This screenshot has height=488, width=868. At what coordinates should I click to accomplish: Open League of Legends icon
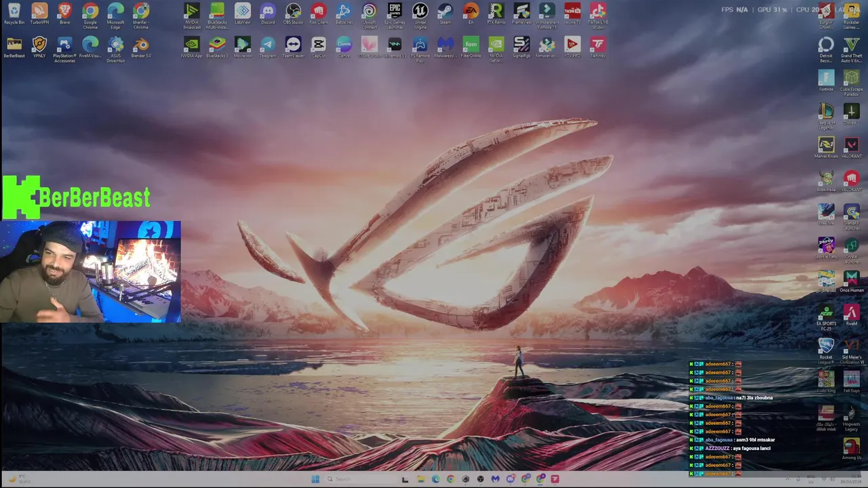(x=826, y=116)
